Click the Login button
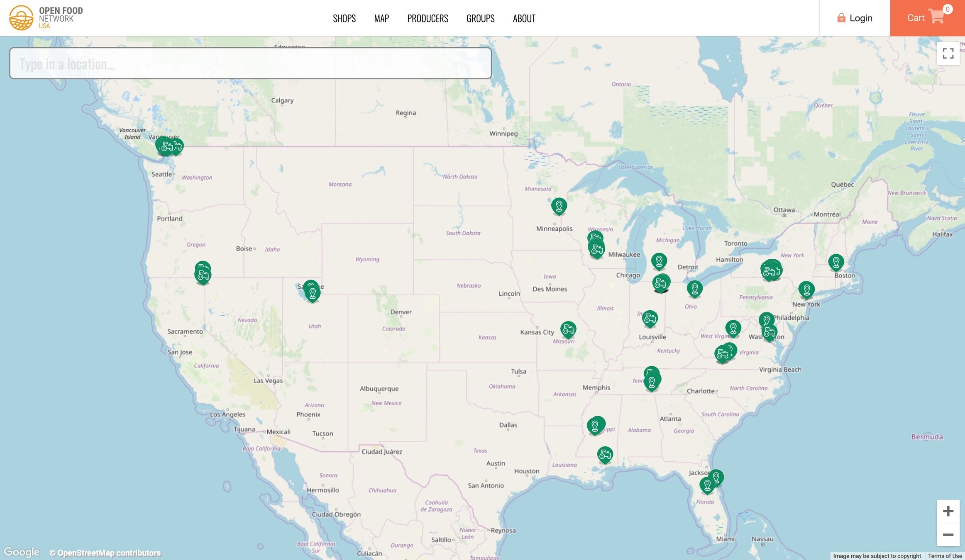Image resolution: width=965 pixels, height=560 pixels. 855,18
